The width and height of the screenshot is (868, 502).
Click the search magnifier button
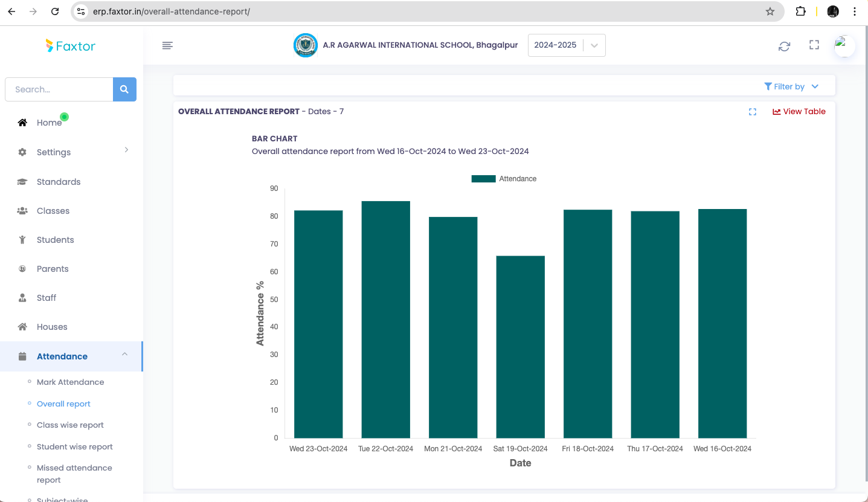[x=124, y=89]
